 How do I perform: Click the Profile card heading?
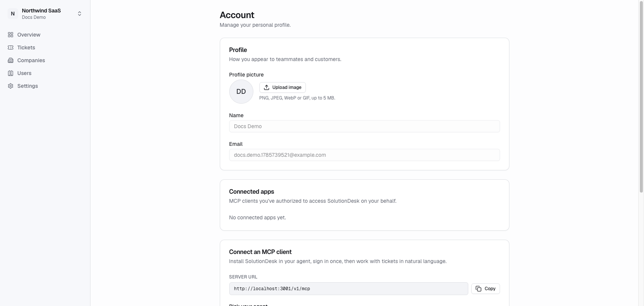(x=238, y=50)
